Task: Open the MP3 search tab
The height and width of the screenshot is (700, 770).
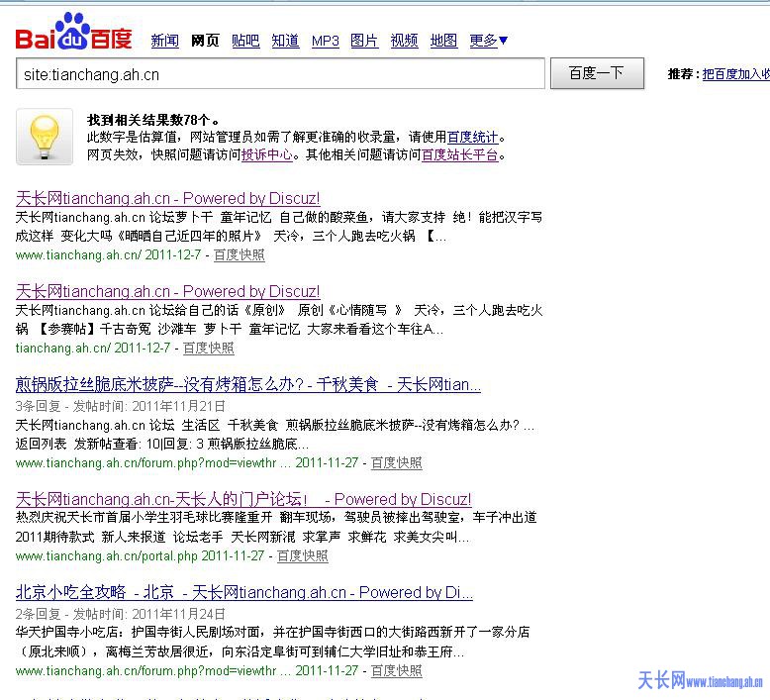Action: [x=325, y=41]
